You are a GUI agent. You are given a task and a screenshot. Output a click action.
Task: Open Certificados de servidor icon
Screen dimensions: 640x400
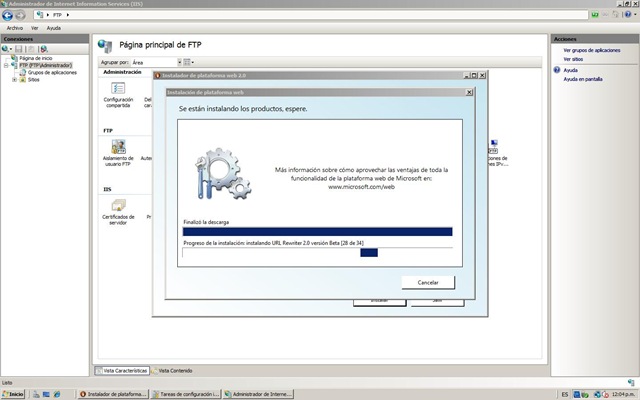[x=118, y=212]
